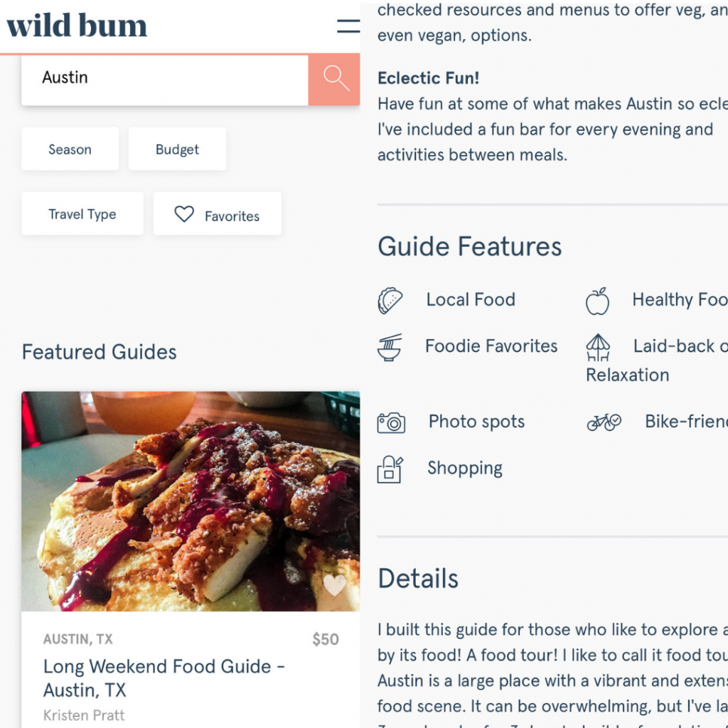Image resolution: width=728 pixels, height=728 pixels.
Task: Click the bicycle Bike-friendly icon
Action: pos(604,422)
